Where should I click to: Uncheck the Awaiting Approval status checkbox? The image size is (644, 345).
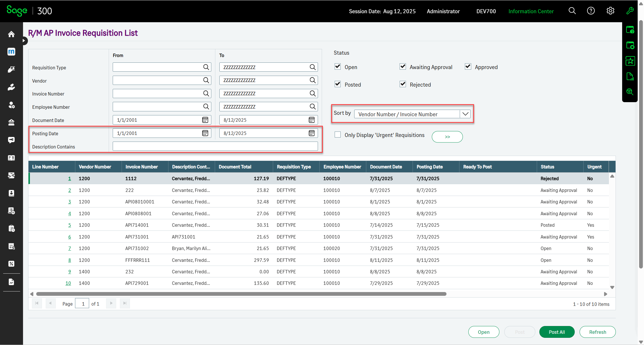point(403,67)
